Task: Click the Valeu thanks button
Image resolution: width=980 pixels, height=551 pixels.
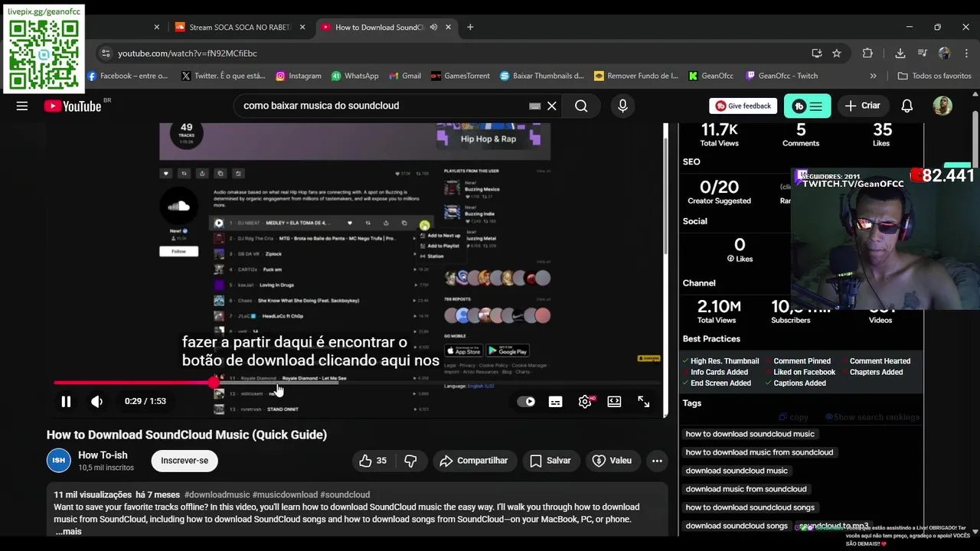Action: [x=612, y=461]
